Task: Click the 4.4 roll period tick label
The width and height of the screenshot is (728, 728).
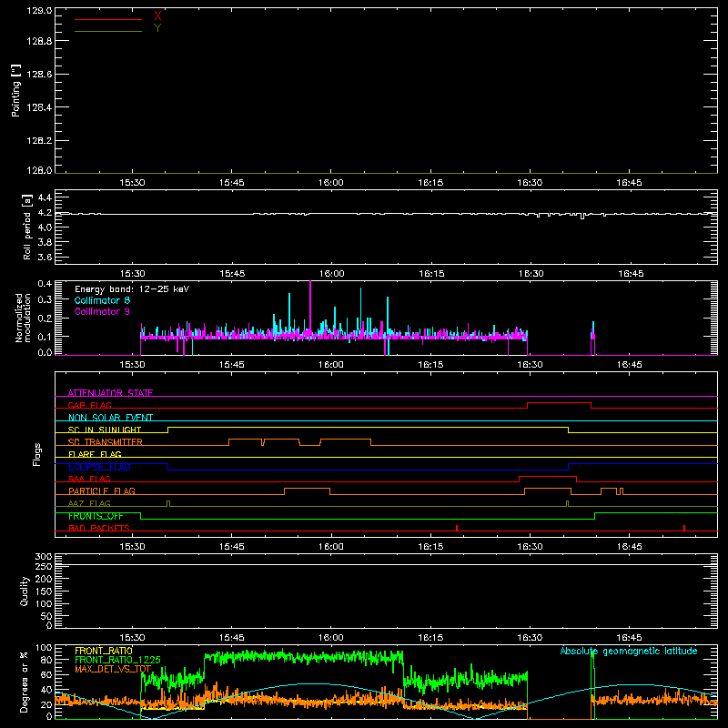Action: click(x=45, y=198)
